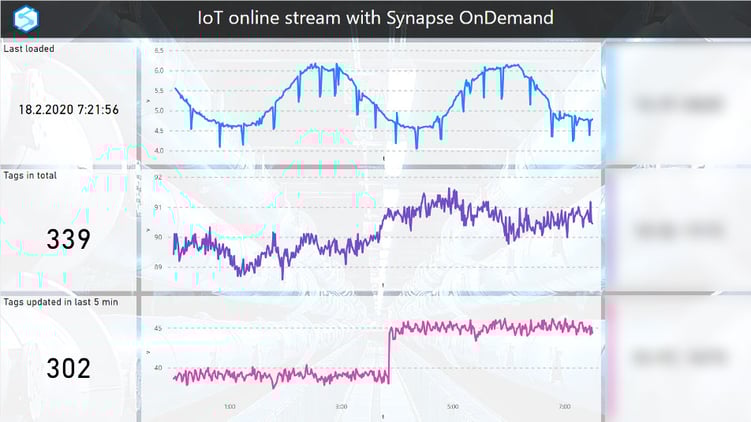The width and height of the screenshot is (751, 422).
Task: Click the '6.0' y-axis label on blue chart
Action: pyautogui.click(x=159, y=70)
